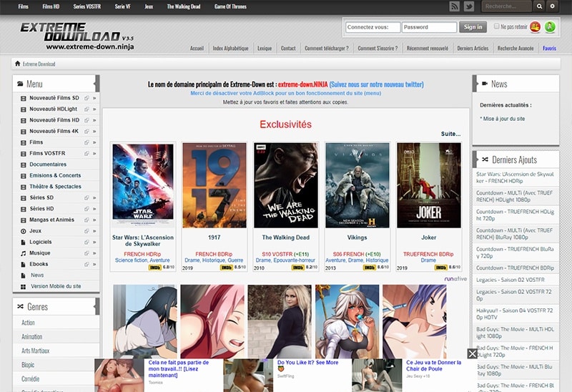Open Séries SD in new window icon
Image resolution: width=572 pixels, height=392 pixels.
tap(87, 198)
